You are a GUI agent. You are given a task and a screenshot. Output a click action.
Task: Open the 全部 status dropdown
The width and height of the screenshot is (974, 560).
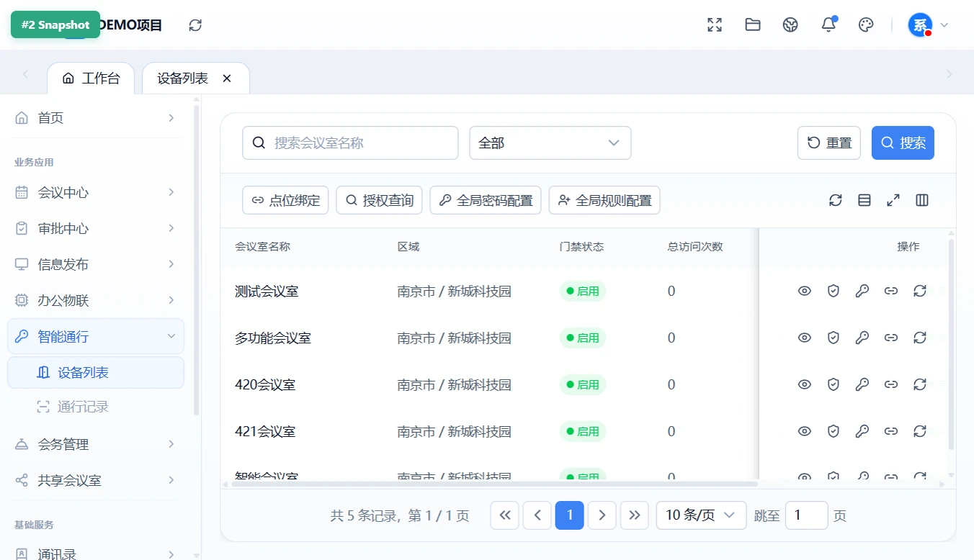pos(550,143)
